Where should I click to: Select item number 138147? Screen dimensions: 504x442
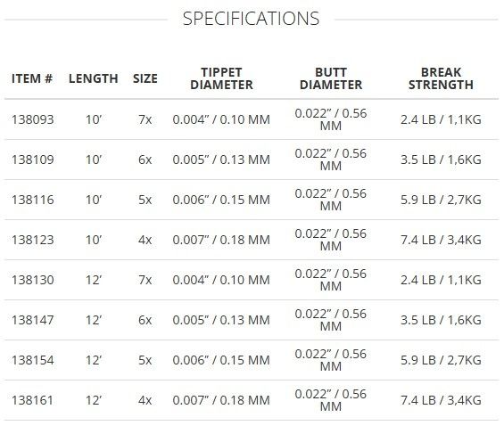coord(32,320)
